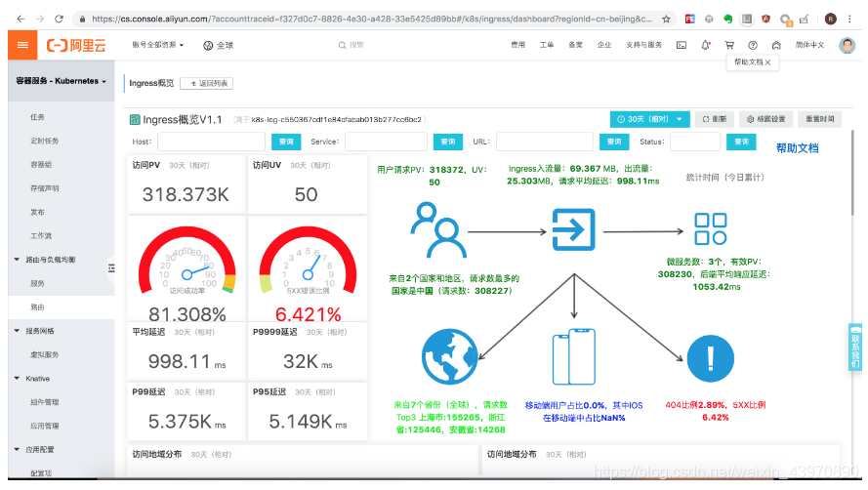Click the Ingress概览V1.1 dashboard icon
This screenshot has height=490, width=868.
[135, 120]
